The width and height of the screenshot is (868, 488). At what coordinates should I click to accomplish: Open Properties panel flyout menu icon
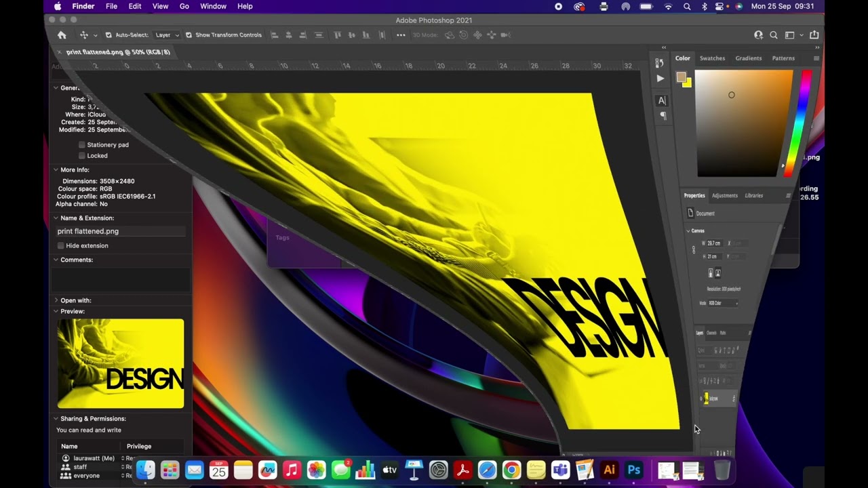pyautogui.click(x=788, y=196)
